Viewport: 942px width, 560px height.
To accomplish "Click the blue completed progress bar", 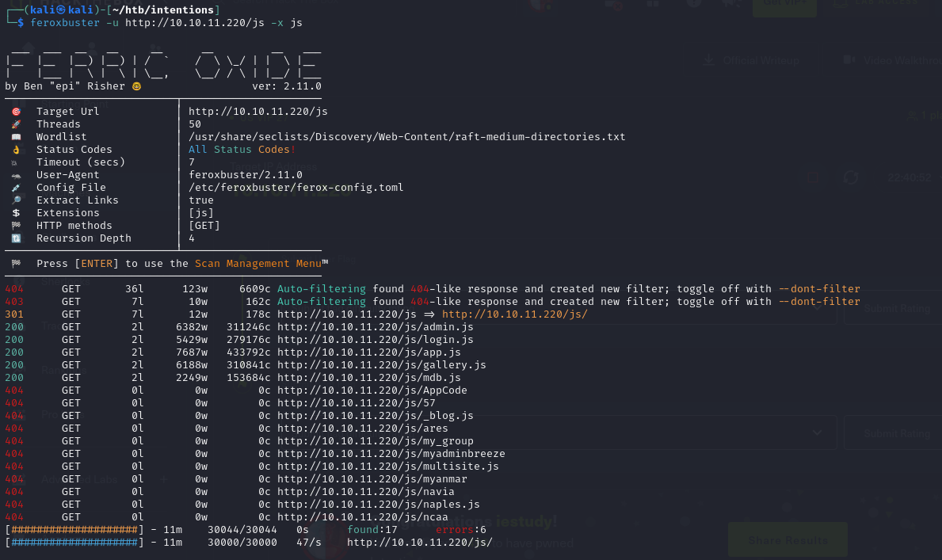I will [74, 543].
